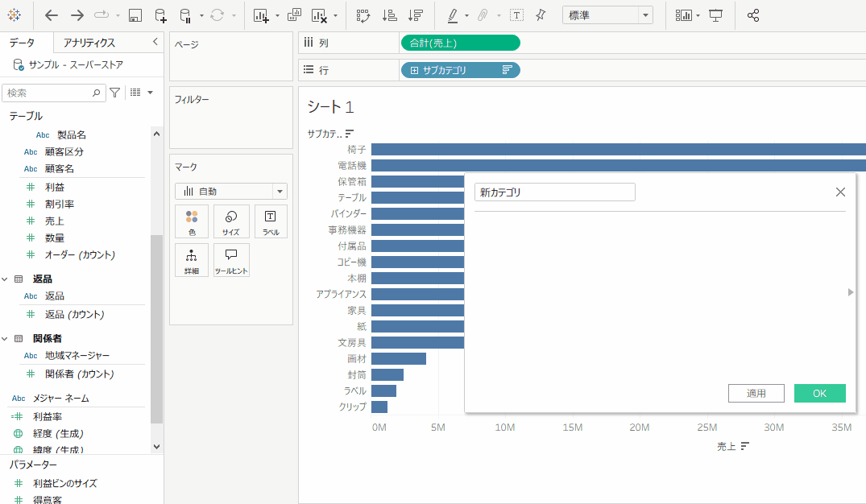Open the 色 color mark card

[x=192, y=221]
